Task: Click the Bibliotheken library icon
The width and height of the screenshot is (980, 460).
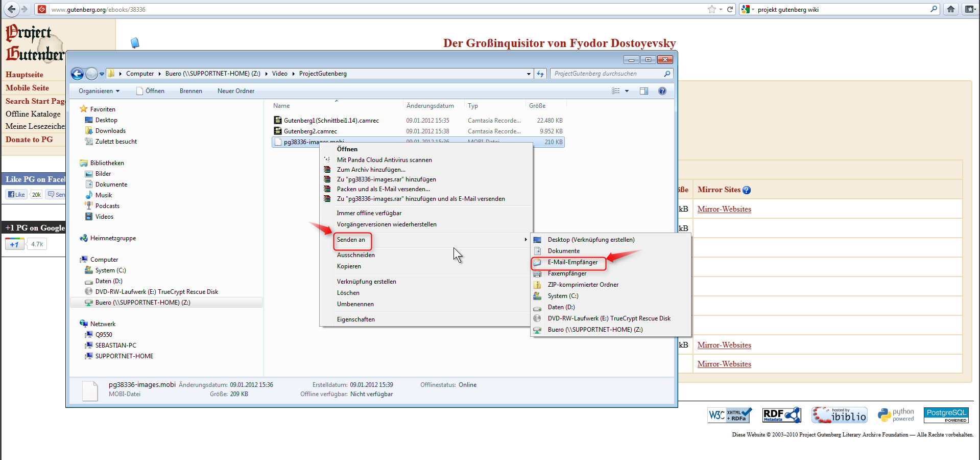Action: tap(84, 163)
